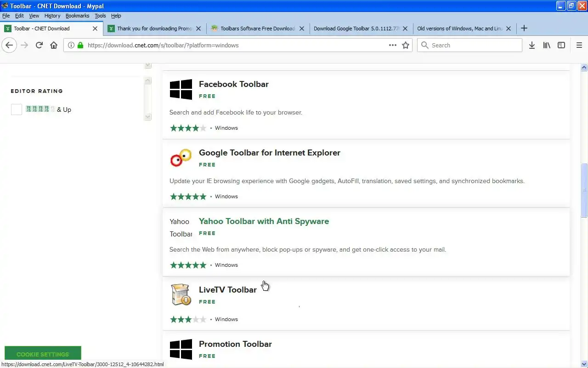The width and height of the screenshot is (588, 368).
Task: Click FREE label under Google Toolbar
Action: [207, 165]
